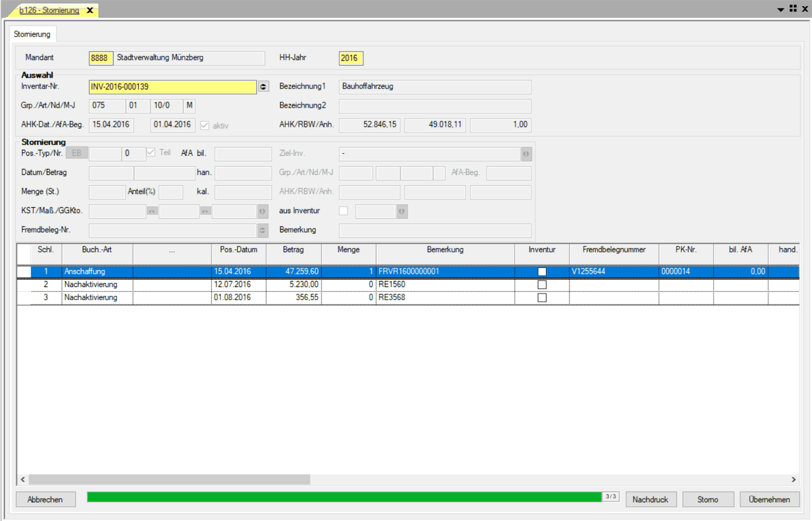Close the b126 - Stornierung tab

coord(90,10)
